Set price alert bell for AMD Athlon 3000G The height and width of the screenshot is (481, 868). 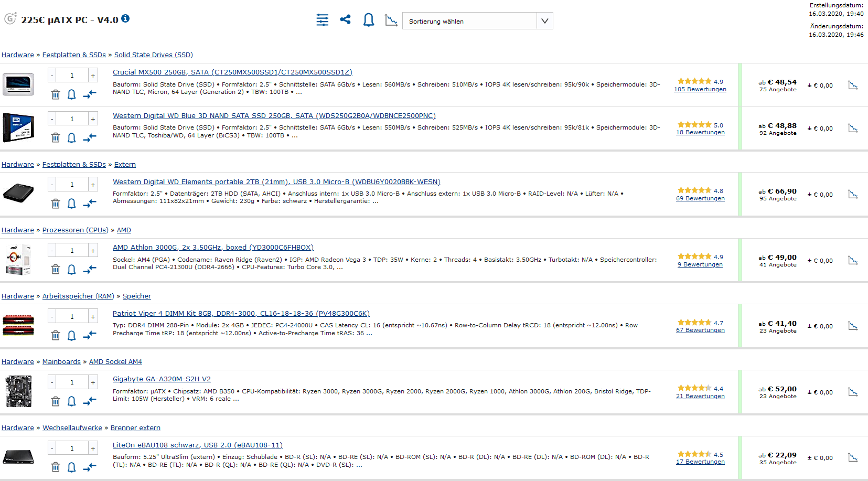[72, 269]
